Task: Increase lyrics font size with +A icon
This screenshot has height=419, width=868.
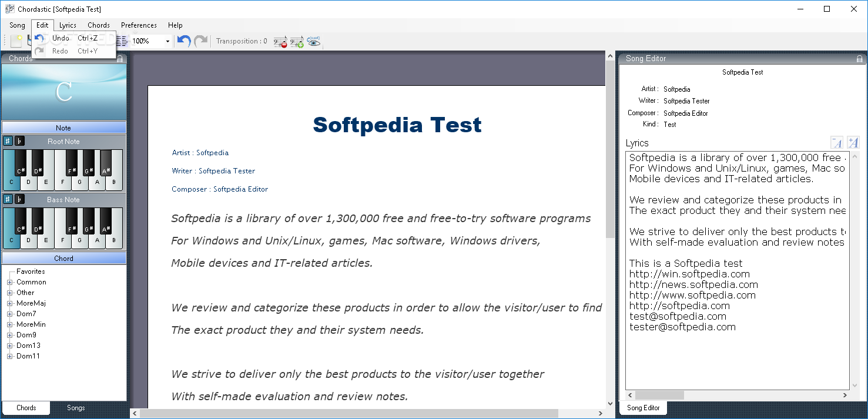Action: click(853, 142)
